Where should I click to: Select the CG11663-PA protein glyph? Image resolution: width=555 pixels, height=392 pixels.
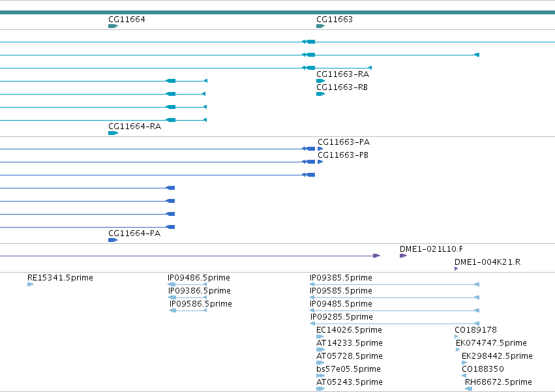tap(320, 149)
